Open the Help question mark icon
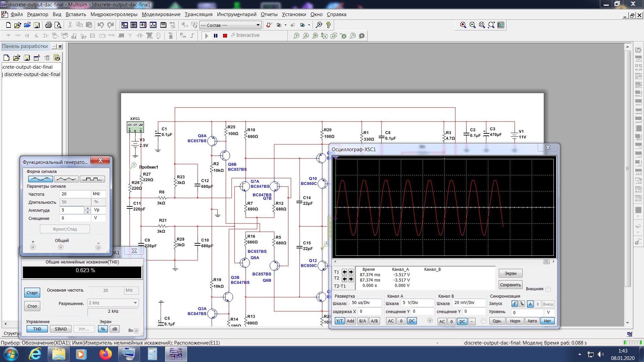644x362 pixels. 328,25
